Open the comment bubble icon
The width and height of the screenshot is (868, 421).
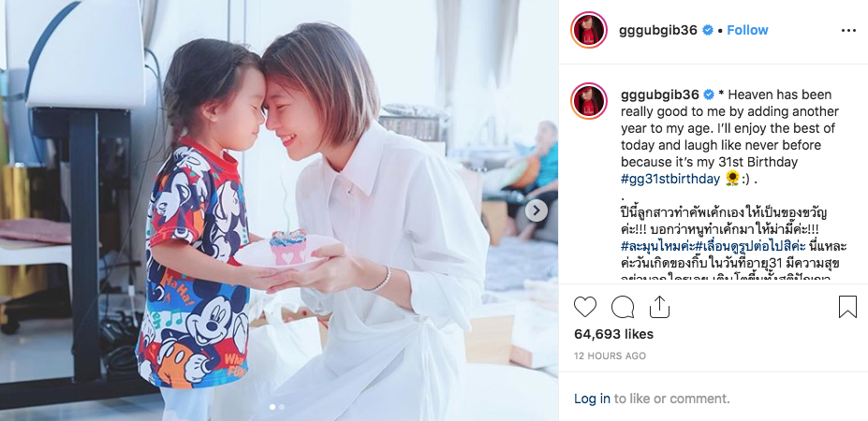(623, 307)
